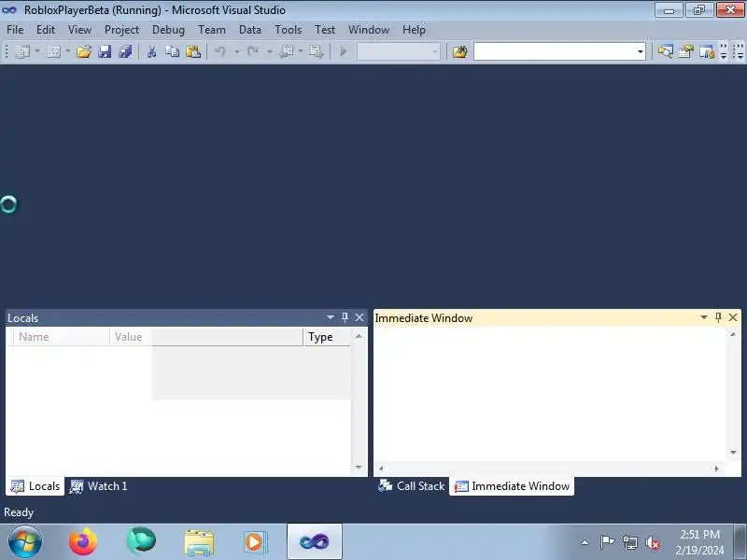Launch Firefox from the taskbar

click(83, 542)
